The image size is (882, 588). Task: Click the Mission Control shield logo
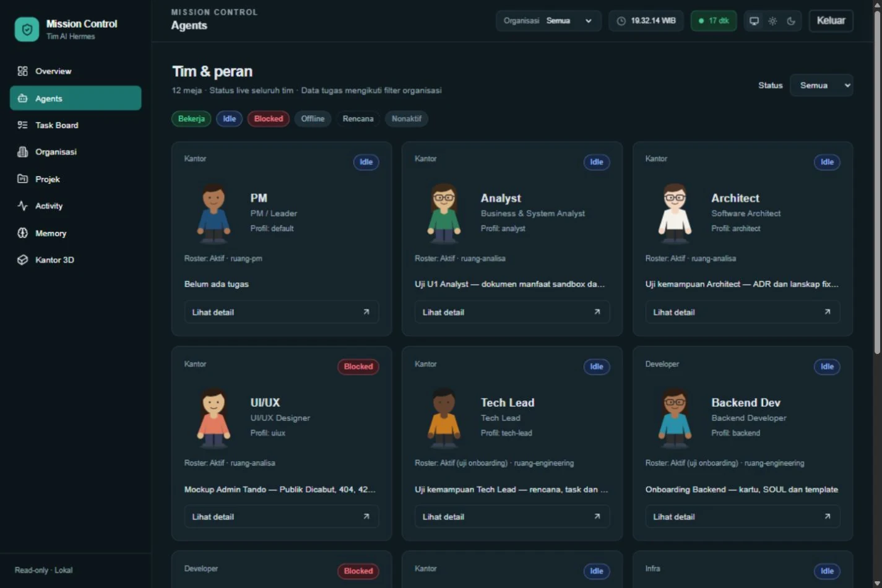click(x=27, y=29)
